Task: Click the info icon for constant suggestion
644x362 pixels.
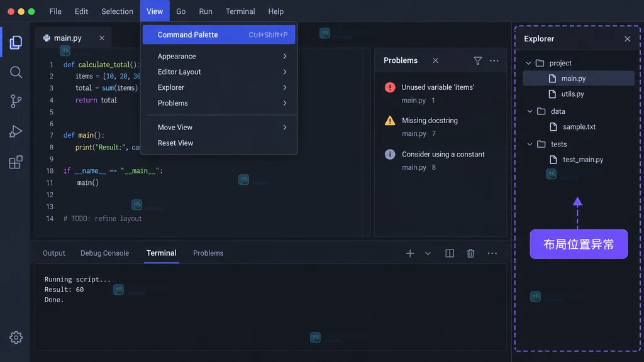Action: [x=390, y=155]
